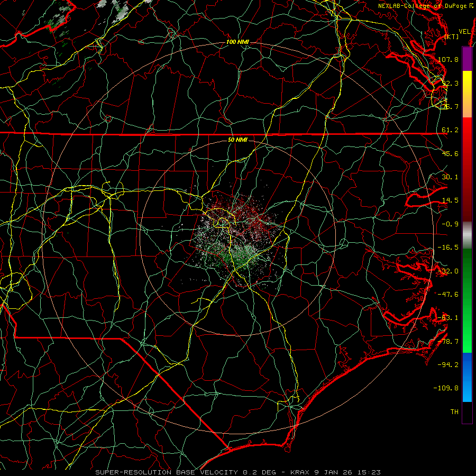Click the 61.2 velocity scale value
476x476 pixels.
coord(450,130)
